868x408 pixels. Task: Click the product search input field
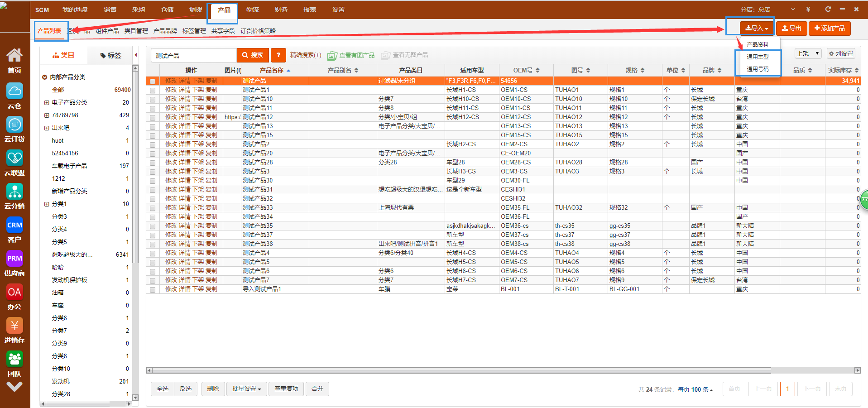pos(193,55)
